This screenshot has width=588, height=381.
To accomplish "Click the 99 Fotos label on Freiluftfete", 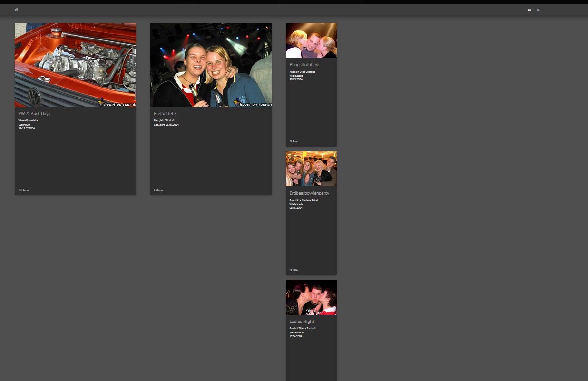I will [x=158, y=190].
